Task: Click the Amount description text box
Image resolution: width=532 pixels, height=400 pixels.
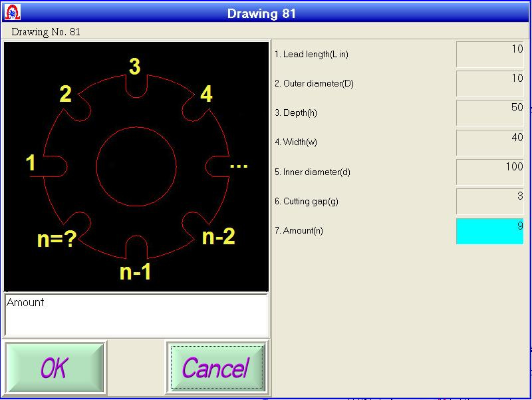Action: click(x=136, y=315)
